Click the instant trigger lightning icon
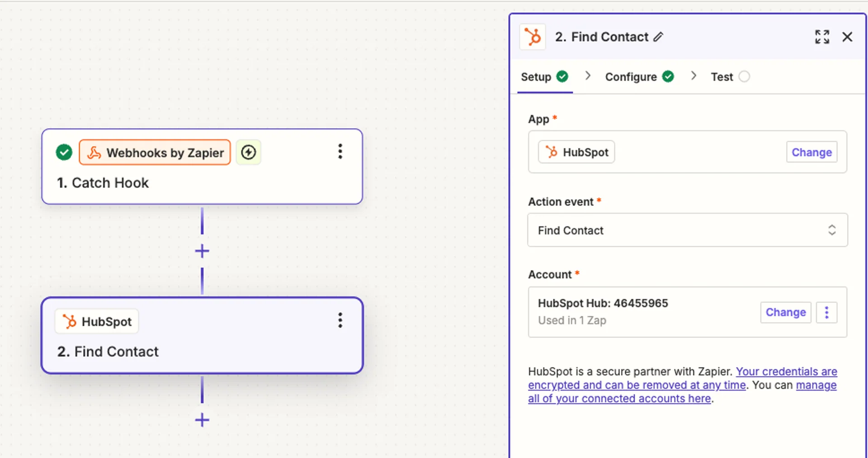Viewport: 868px width, 458px height. [x=248, y=153]
